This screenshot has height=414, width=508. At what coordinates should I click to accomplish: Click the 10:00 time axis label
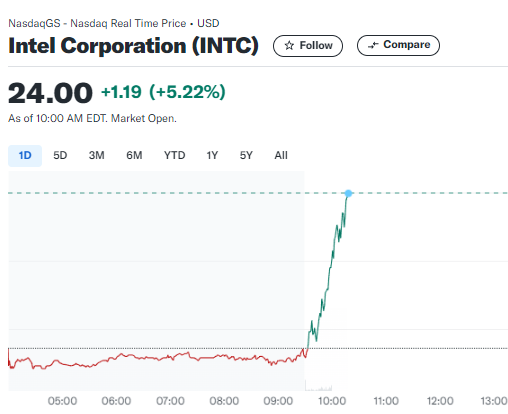point(332,401)
